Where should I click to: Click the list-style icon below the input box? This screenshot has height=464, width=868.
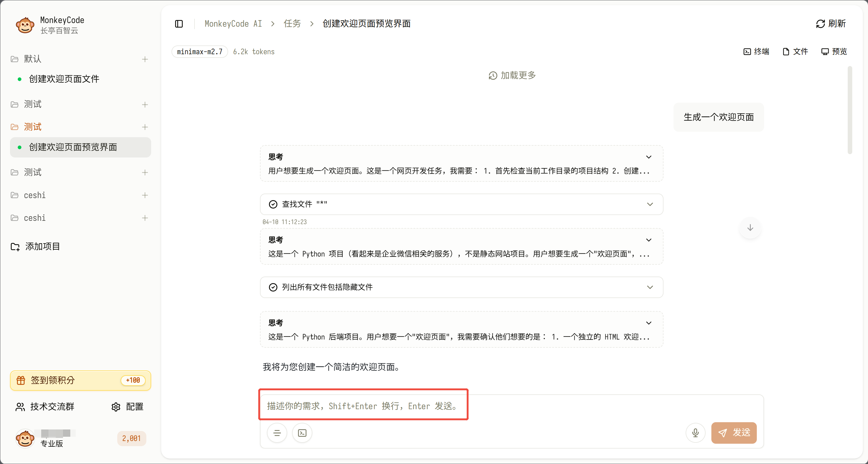[277, 433]
